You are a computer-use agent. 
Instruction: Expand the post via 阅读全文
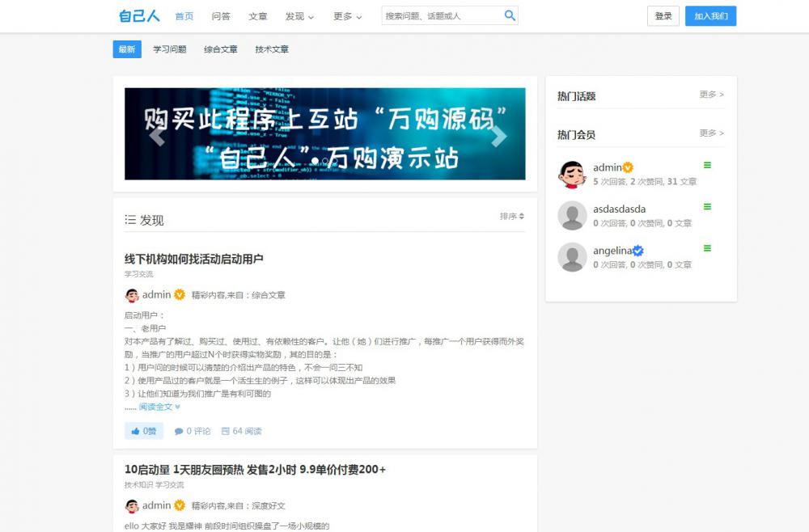(159, 407)
